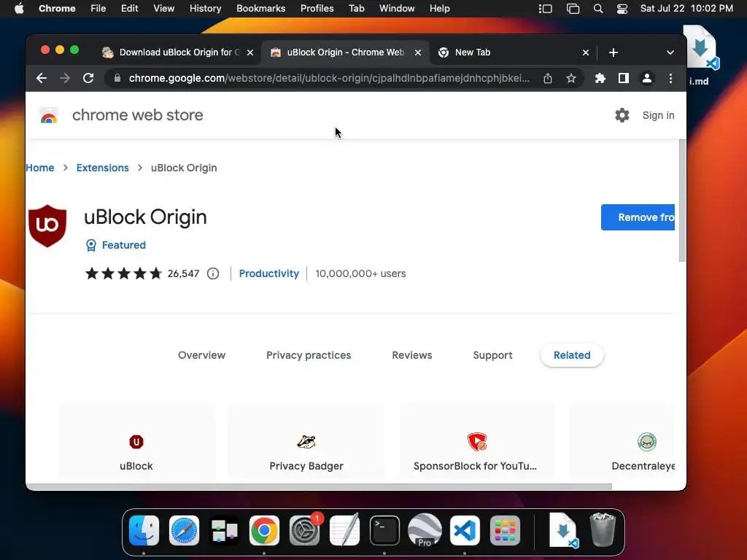Click the Sign in link
This screenshot has width=747, height=560.
(658, 115)
